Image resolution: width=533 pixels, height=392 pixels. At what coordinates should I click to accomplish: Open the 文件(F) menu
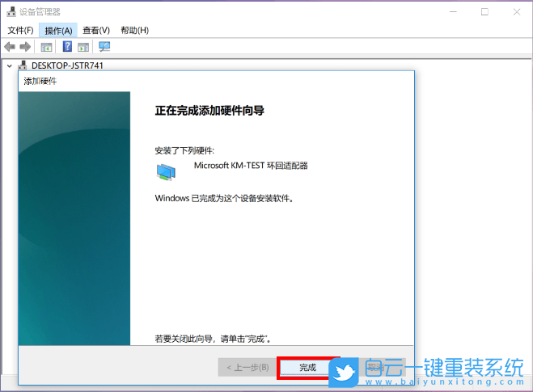point(20,30)
